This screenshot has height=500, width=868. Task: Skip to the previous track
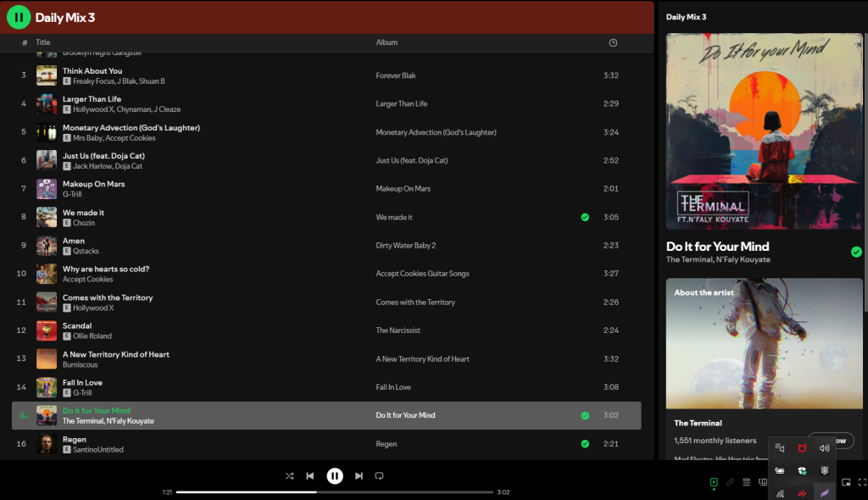pos(310,475)
